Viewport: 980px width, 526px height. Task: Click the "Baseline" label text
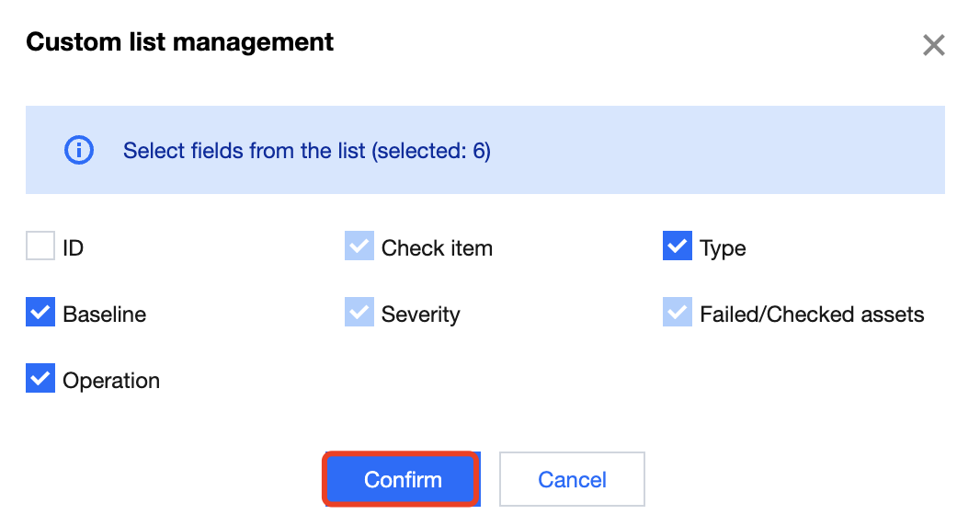104,314
